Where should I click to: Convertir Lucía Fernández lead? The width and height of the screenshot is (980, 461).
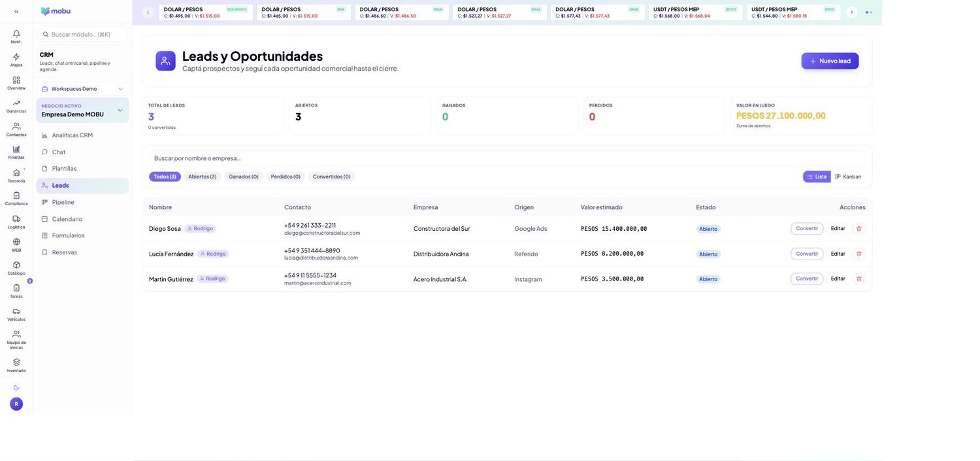807,254
